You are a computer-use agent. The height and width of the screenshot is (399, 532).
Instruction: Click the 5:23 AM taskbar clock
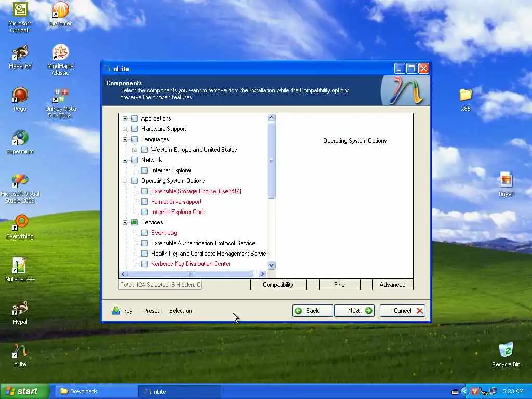point(513,392)
